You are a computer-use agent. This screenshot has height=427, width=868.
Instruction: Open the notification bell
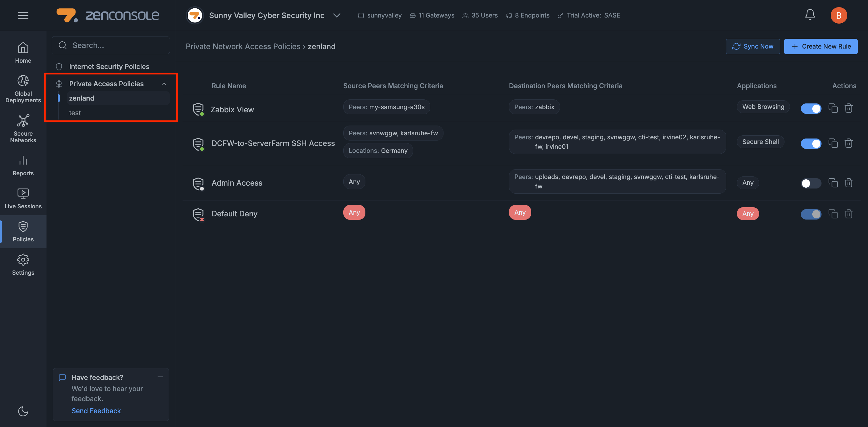pyautogui.click(x=810, y=15)
